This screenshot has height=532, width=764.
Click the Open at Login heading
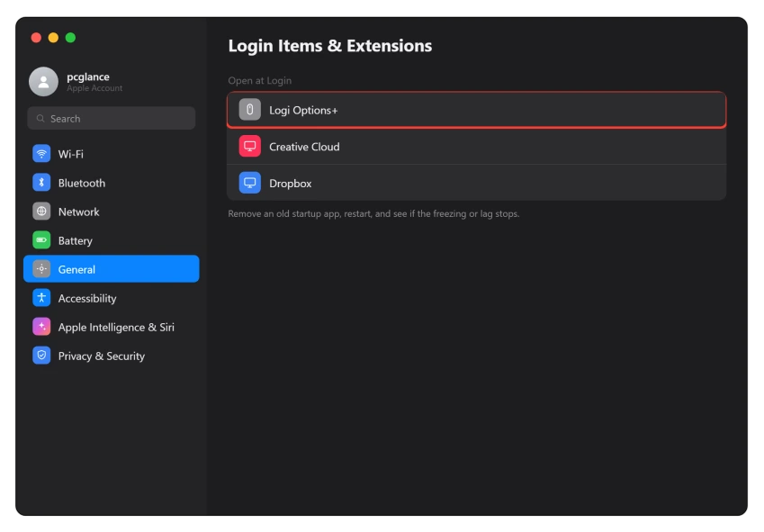tap(260, 80)
